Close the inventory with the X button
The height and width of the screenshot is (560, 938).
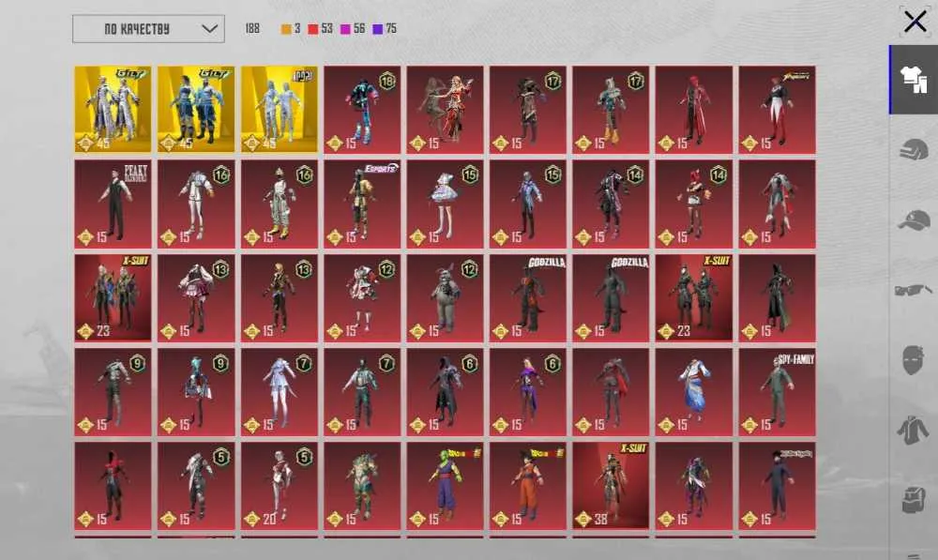[915, 22]
